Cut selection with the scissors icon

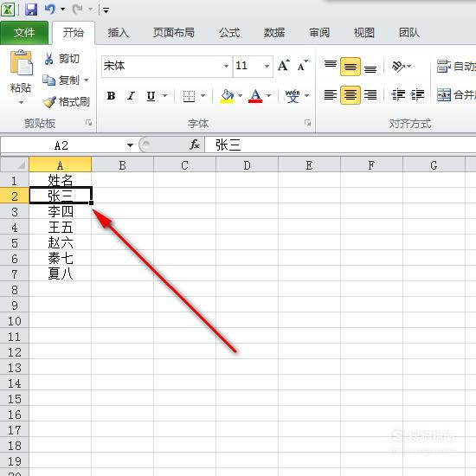click(x=48, y=59)
